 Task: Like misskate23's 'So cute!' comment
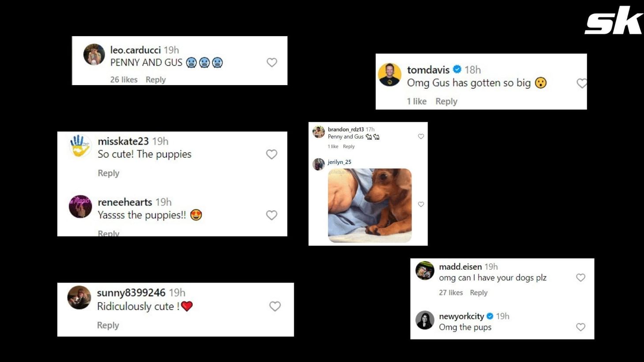pyautogui.click(x=272, y=154)
